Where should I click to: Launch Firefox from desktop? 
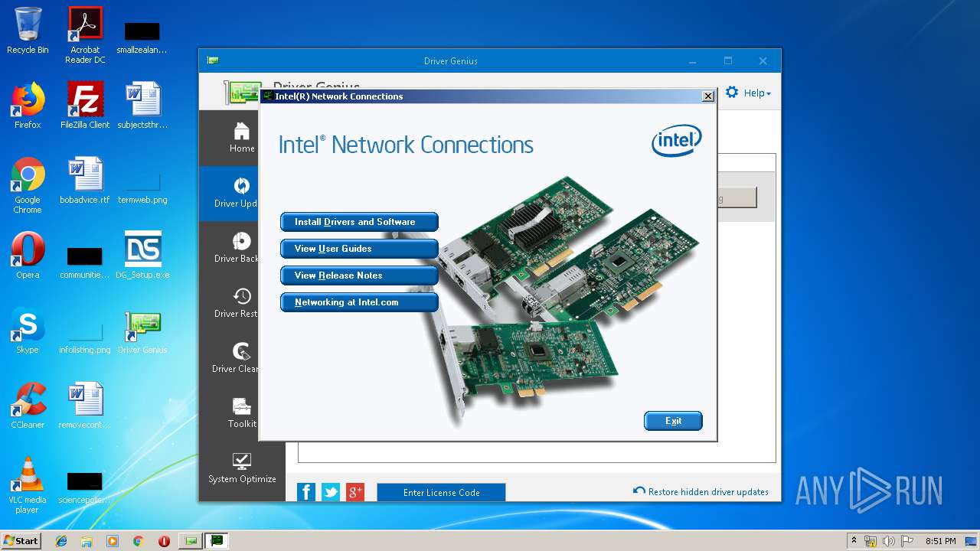(x=28, y=106)
